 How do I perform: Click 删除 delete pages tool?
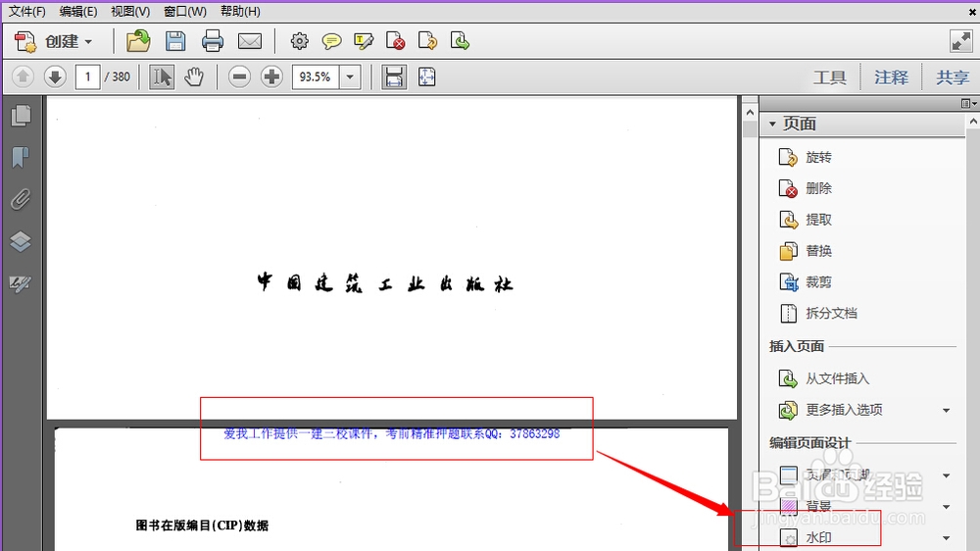pyautogui.click(x=805, y=188)
